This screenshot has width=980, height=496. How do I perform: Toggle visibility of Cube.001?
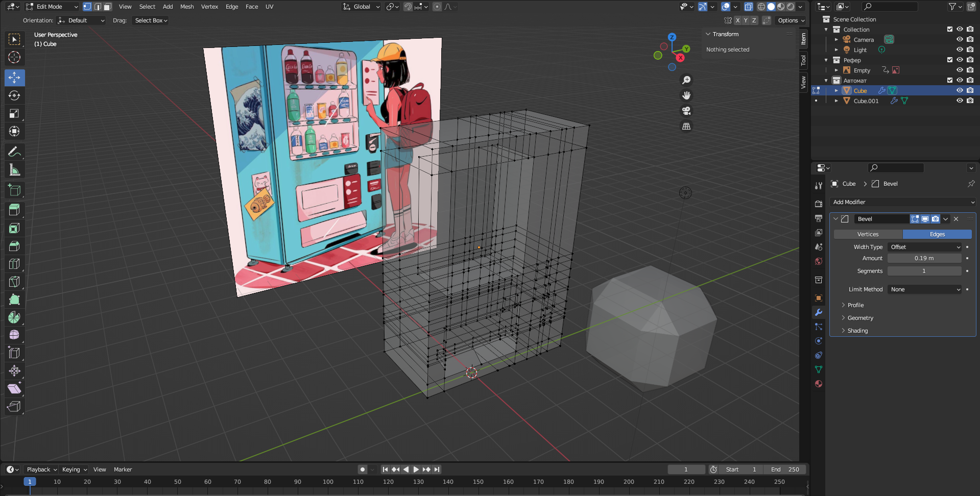point(960,101)
